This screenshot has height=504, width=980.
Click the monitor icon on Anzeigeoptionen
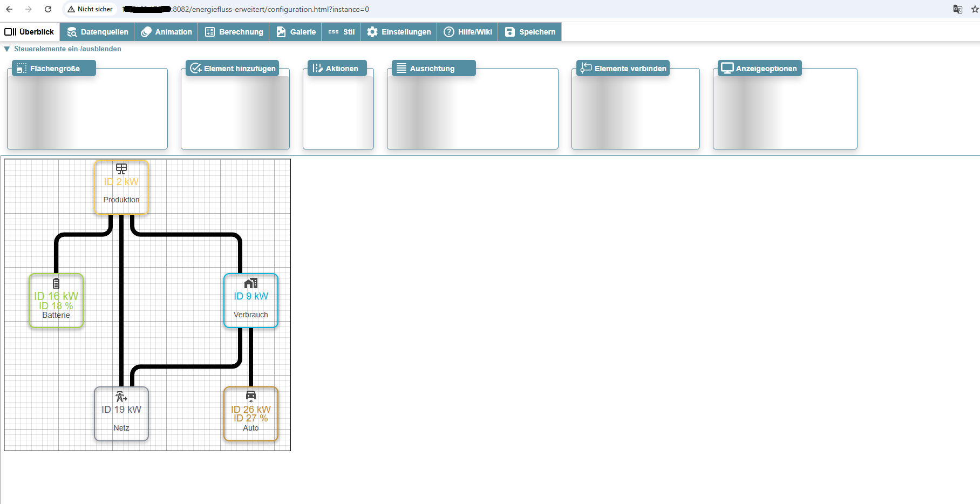tap(727, 68)
